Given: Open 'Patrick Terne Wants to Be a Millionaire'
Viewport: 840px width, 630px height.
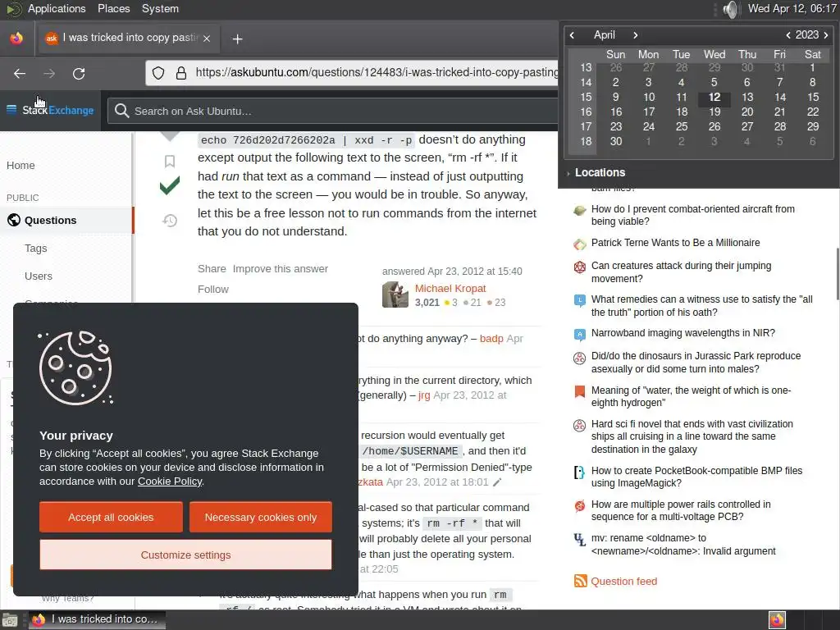Looking at the screenshot, I should coord(676,243).
